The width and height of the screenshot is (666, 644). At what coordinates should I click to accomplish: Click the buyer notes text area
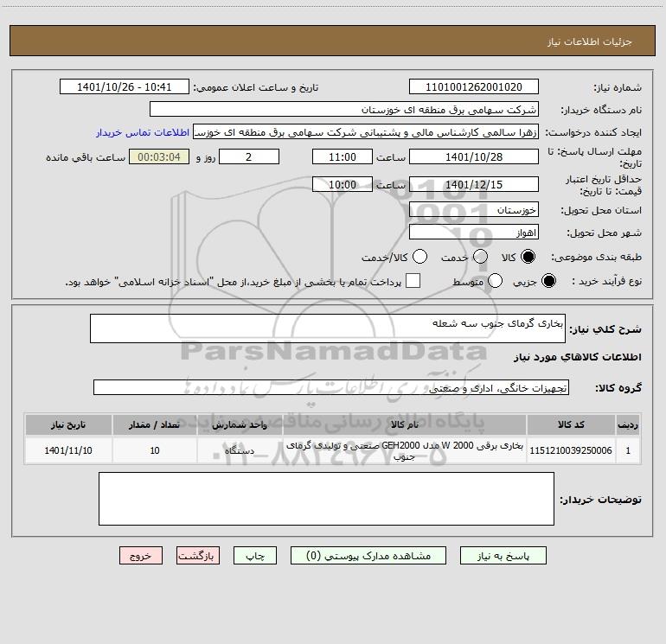326,499
